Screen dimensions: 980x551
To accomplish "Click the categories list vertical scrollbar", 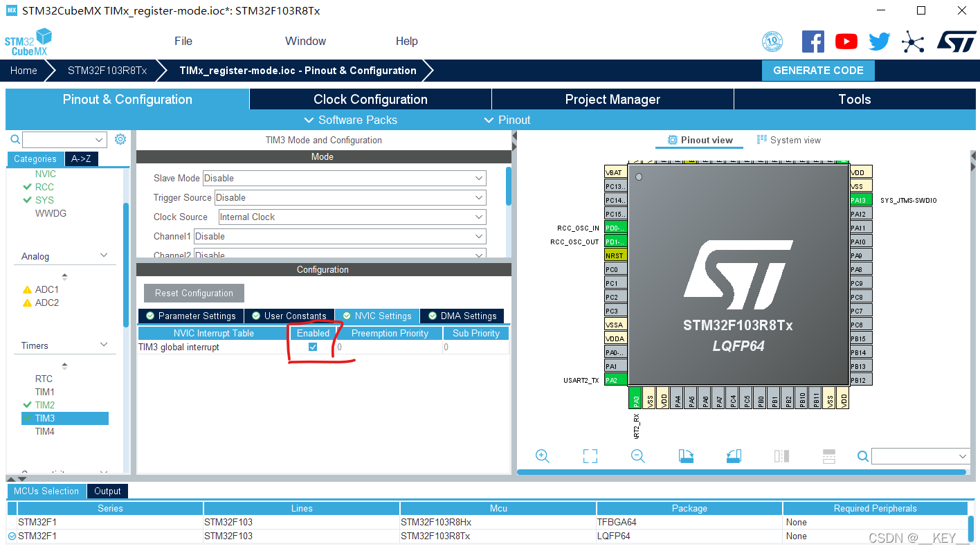I will 126,264.
